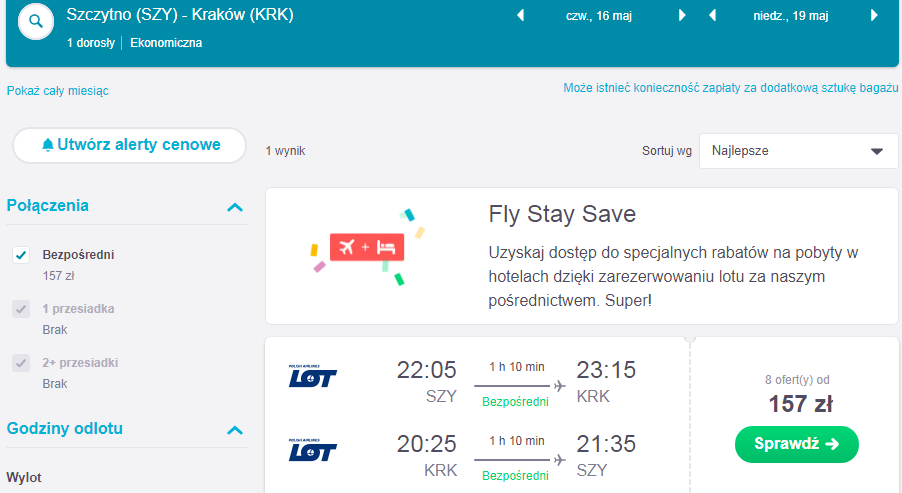Viewport: 902px width, 493px height.
Task: Collapse the Połączenia filter section
Action: tap(235, 207)
